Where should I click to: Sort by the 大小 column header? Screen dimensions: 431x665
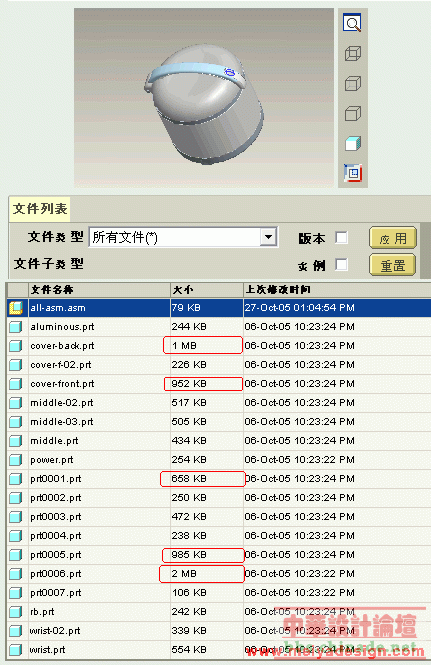(x=207, y=290)
